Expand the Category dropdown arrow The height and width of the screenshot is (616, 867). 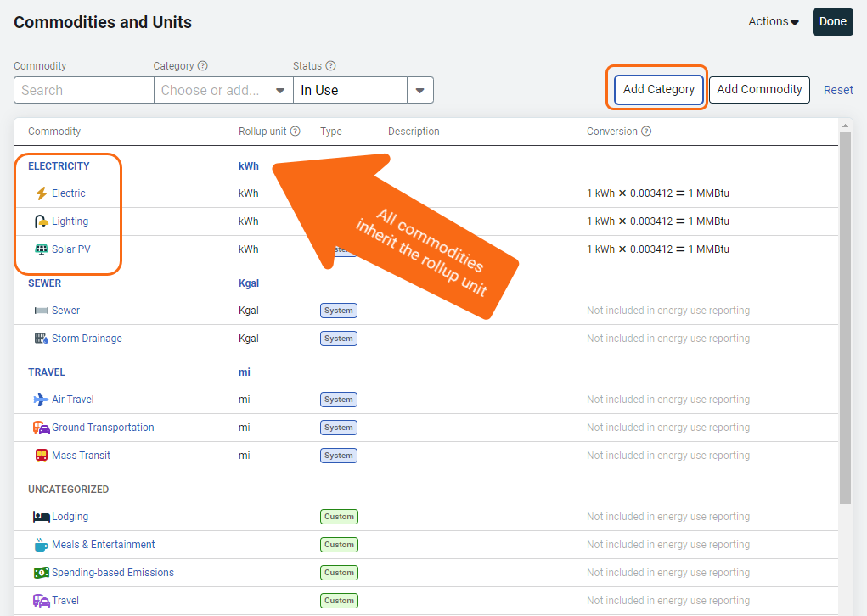[x=280, y=90]
